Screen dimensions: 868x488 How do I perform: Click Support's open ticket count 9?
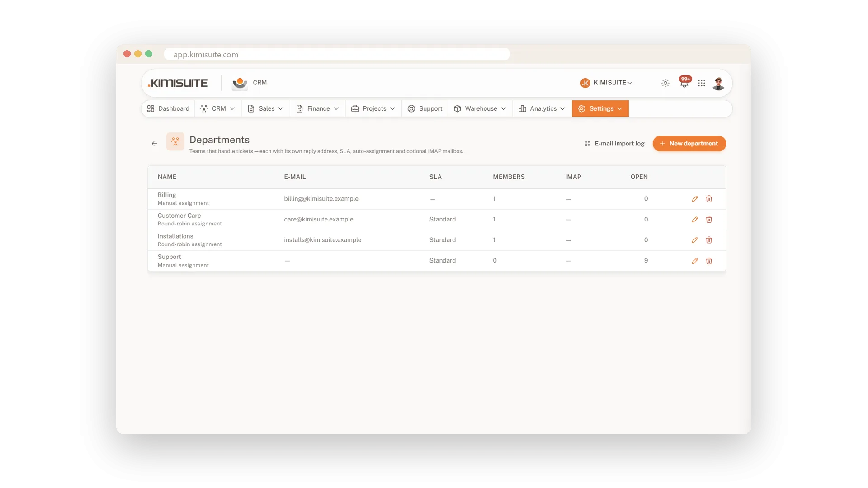(646, 261)
